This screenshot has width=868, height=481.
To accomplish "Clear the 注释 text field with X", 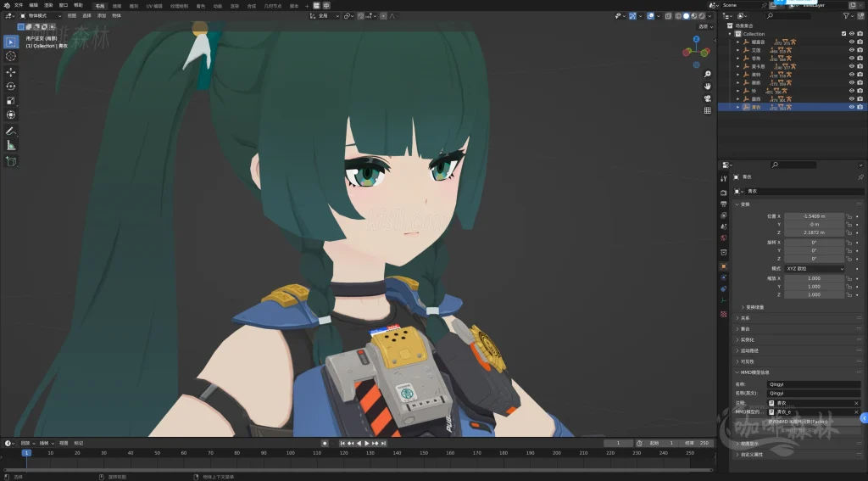I will coord(856,403).
